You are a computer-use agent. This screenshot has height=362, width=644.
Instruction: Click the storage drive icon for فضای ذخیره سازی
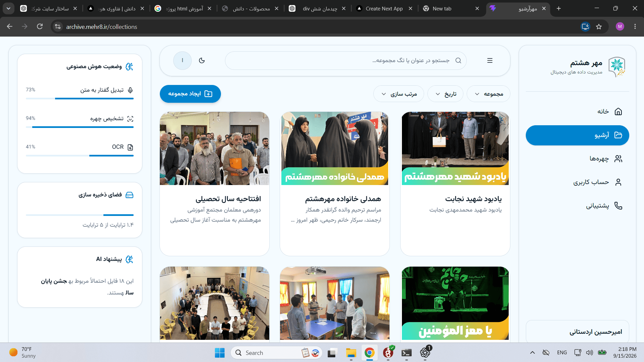click(x=129, y=195)
